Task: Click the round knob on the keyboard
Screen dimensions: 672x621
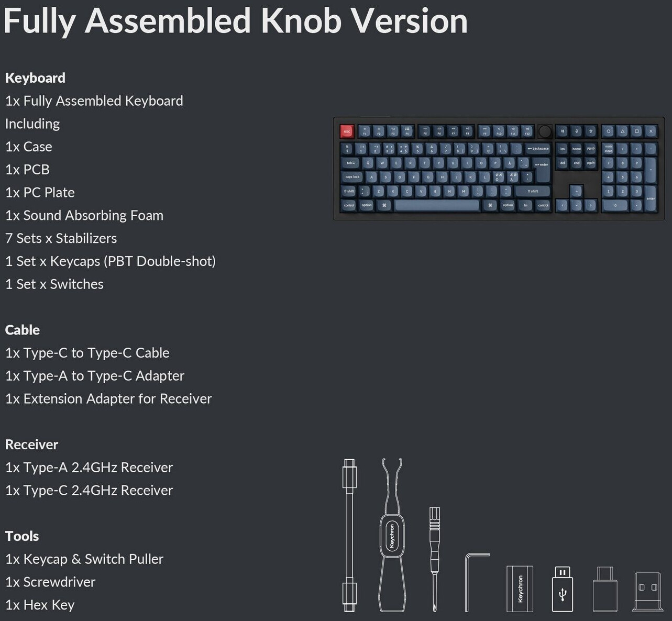Action: (545, 131)
